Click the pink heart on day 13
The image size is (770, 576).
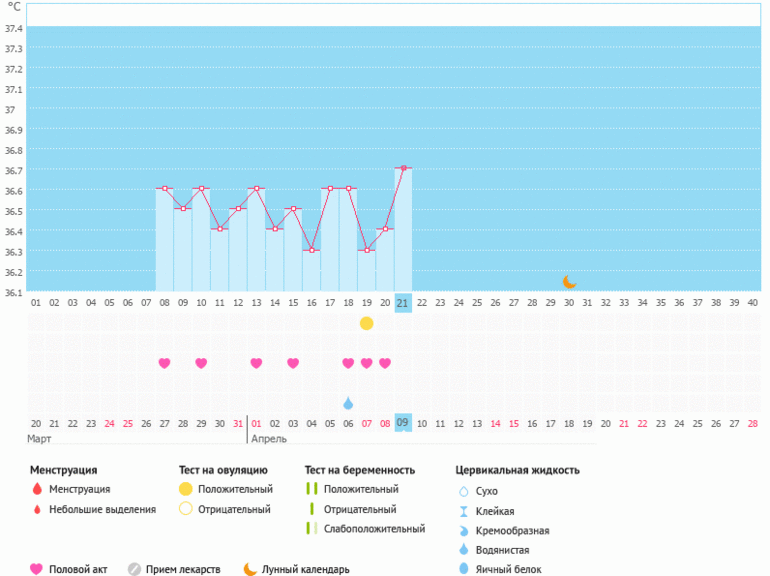point(256,363)
